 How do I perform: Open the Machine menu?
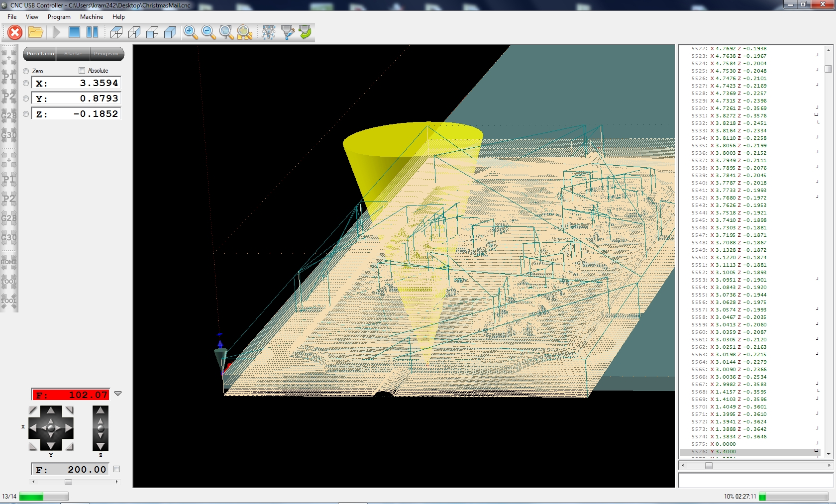[92, 17]
